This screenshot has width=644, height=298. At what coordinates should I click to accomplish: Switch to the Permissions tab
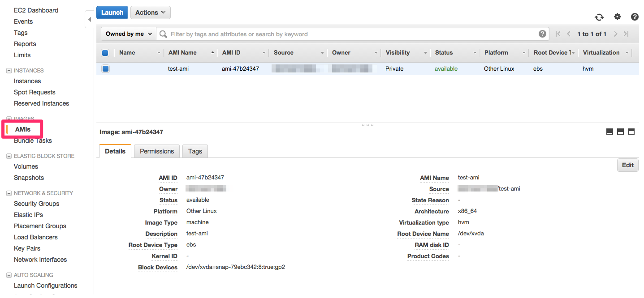[157, 151]
